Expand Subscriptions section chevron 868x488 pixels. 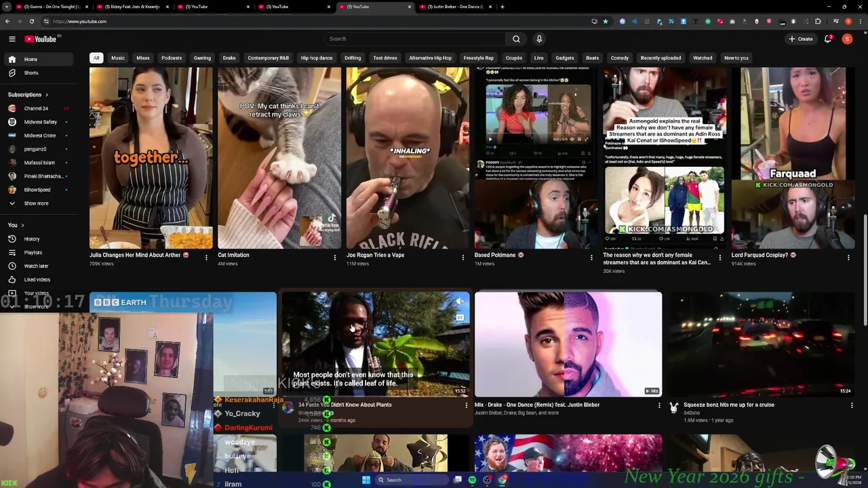pos(47,95)
